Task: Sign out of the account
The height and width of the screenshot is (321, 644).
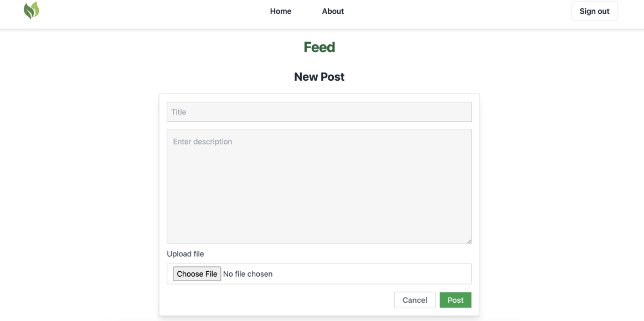Action: [594, 11]
